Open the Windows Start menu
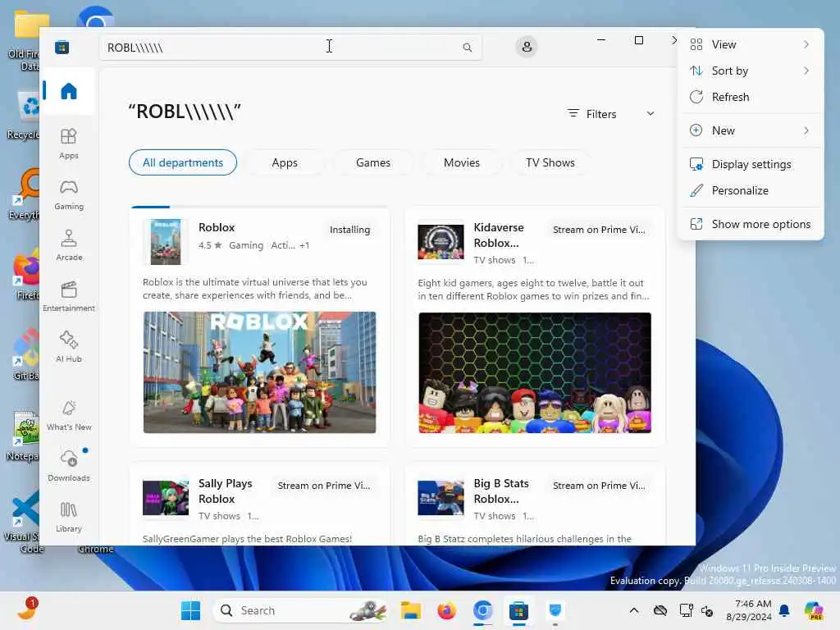 click(190, 610)
